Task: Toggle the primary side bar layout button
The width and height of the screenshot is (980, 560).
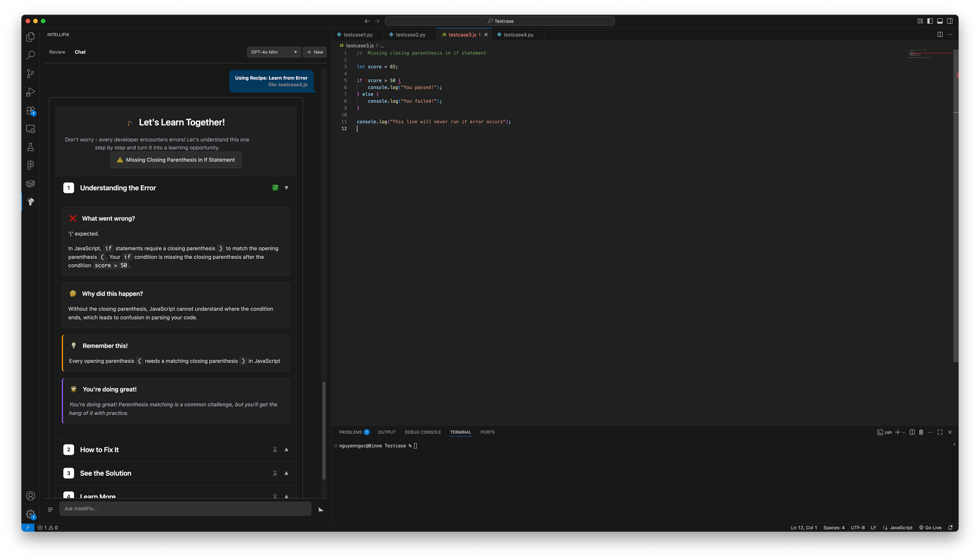Action: pos(930,21)
